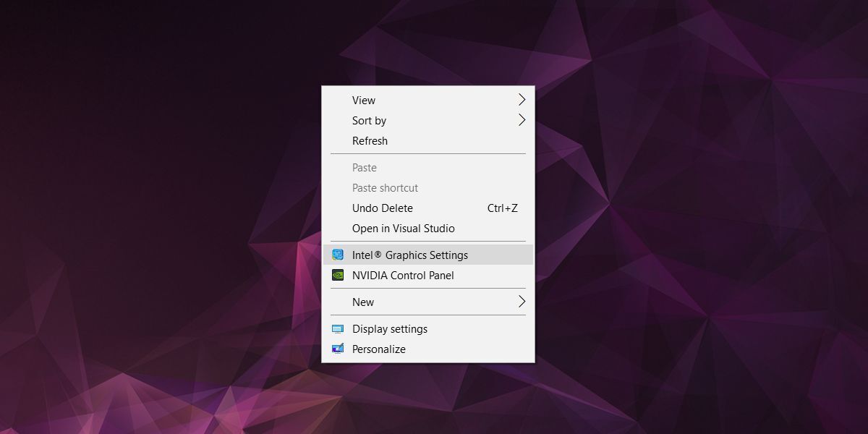Click the NVIDIA Control Panel green icon
The image size is (868, 434).
pyautogui.click(x=339, y=276)
